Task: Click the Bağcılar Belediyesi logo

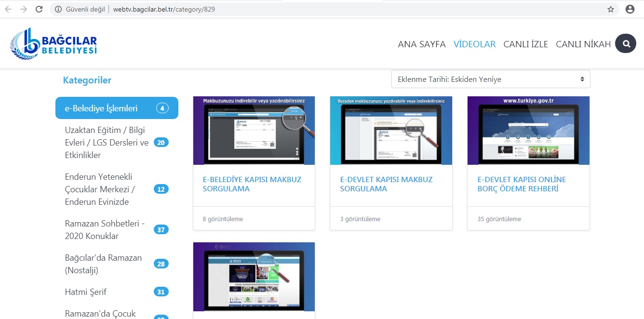Action: pyautogui.click(x=54, y=44)
